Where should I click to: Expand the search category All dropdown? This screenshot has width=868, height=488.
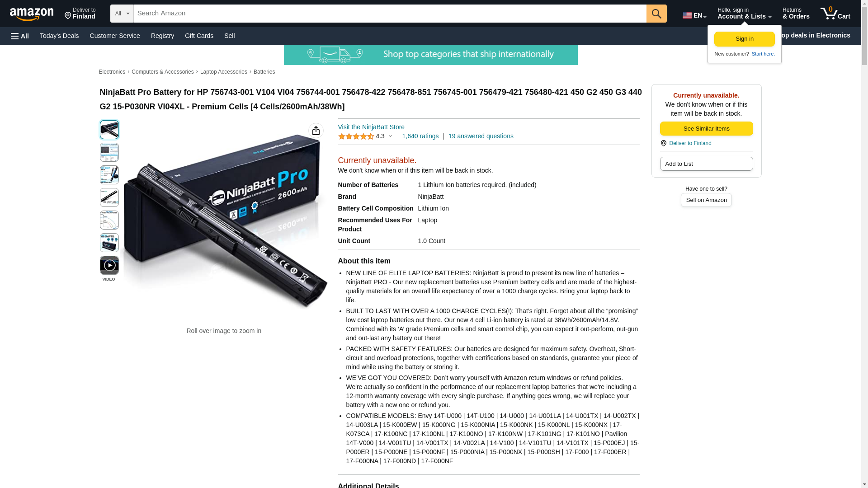tap(122, 14)
